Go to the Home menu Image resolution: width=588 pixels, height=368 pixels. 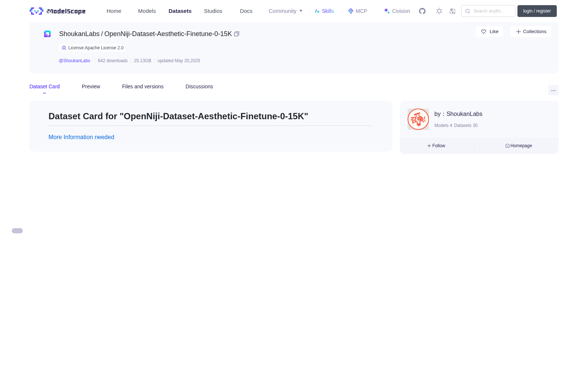114,11
